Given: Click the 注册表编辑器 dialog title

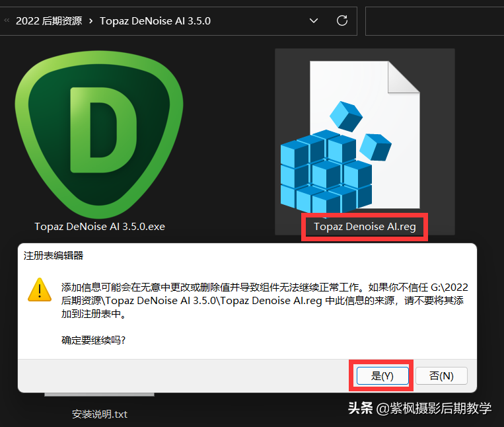Looking at the screenshot, I should [x=54, y=256].
